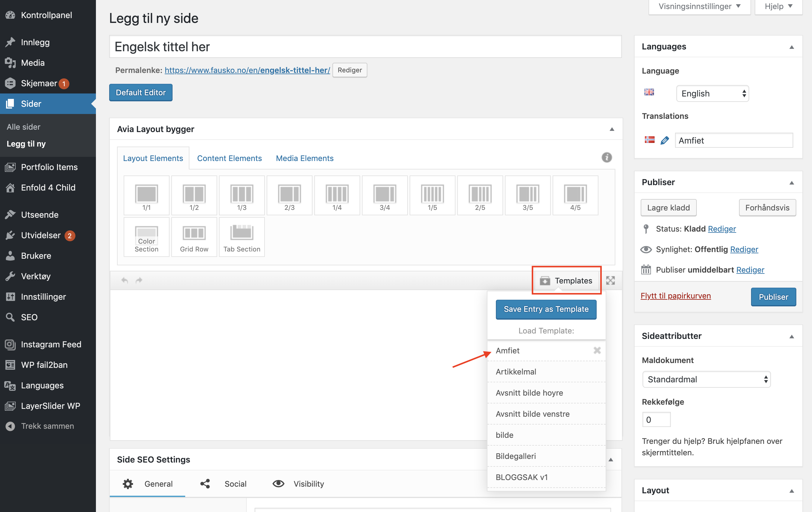Click the info icon in Avia builder
Image resolution: width=812 pixels, height=512 pixels.
click(x=606, y=157)
